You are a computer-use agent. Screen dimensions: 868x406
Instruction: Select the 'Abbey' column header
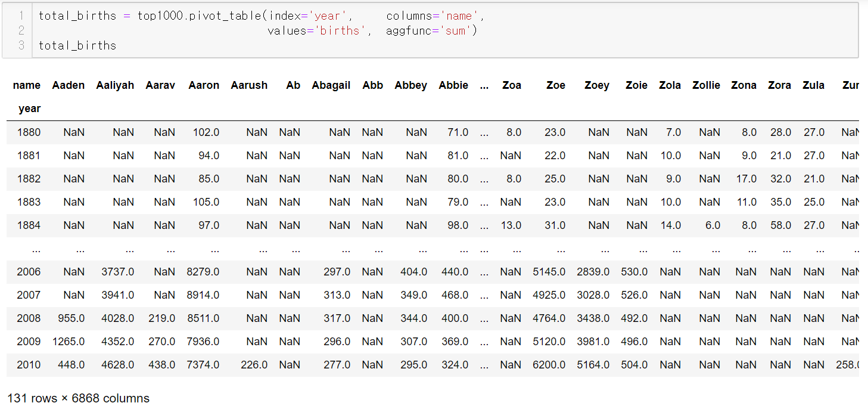410,85
